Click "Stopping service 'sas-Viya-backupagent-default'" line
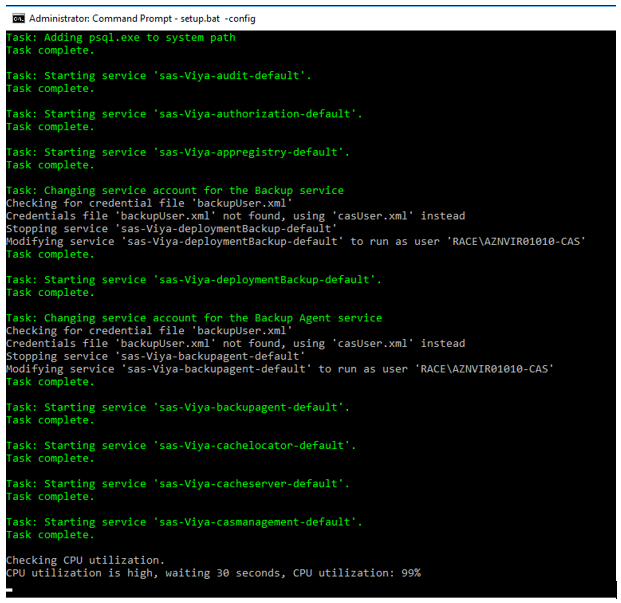 click(156, 356)
